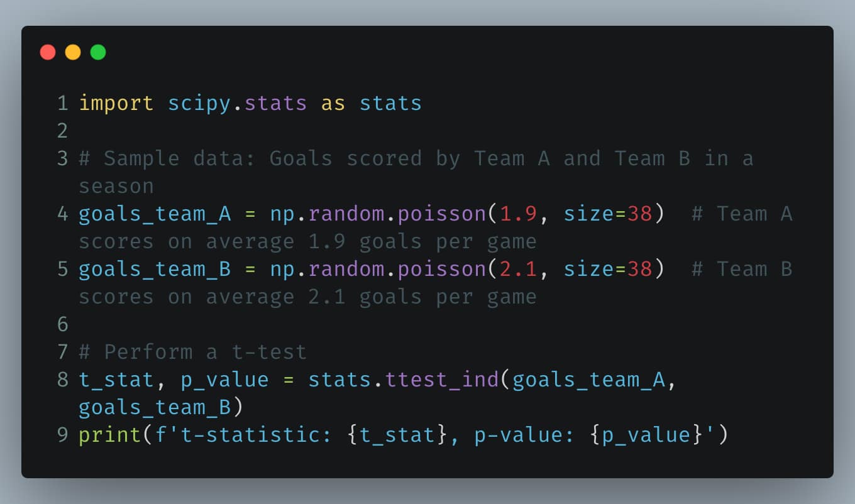
Task: Click the red number 2.1 in poisson call
Action: tap(518, 269)
